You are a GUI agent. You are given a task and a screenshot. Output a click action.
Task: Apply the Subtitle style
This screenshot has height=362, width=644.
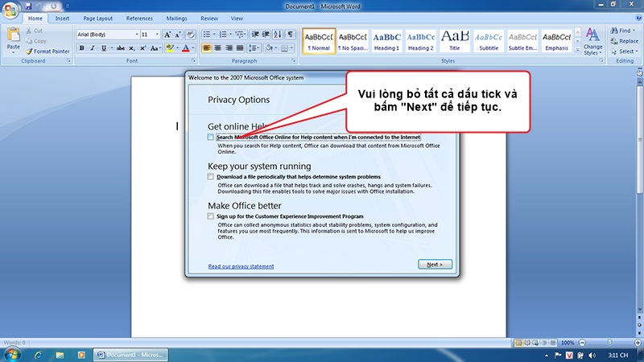click(x=489, y=41)
